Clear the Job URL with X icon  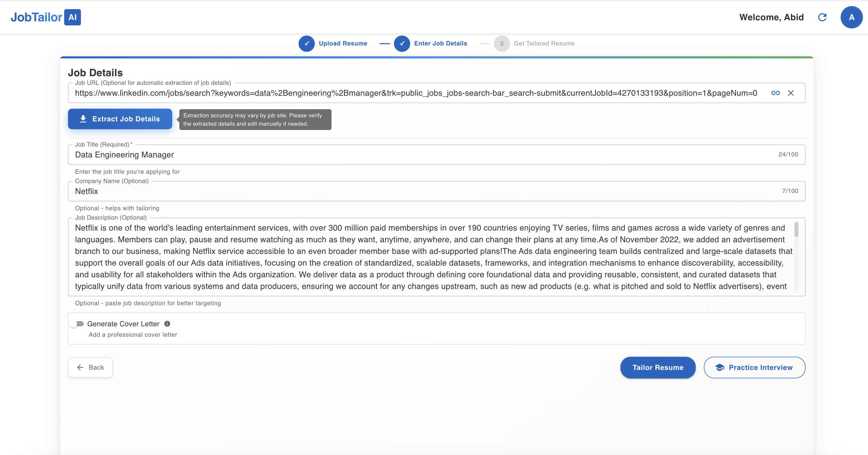coord(791,93)
